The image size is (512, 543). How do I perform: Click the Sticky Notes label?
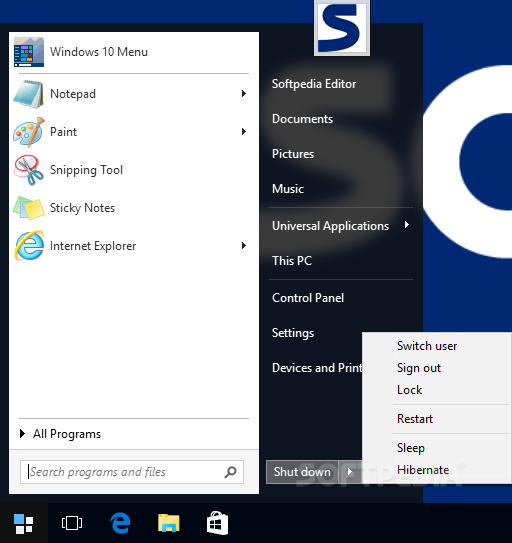click(82, 208)
